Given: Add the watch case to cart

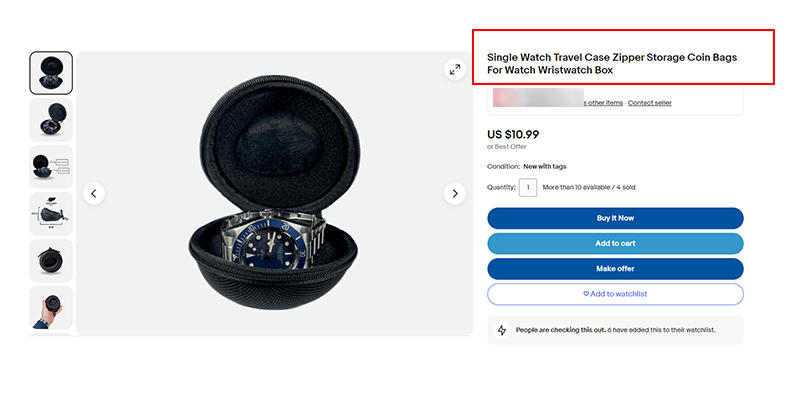Looking at the screenshot, I should [x=615, y=243].
